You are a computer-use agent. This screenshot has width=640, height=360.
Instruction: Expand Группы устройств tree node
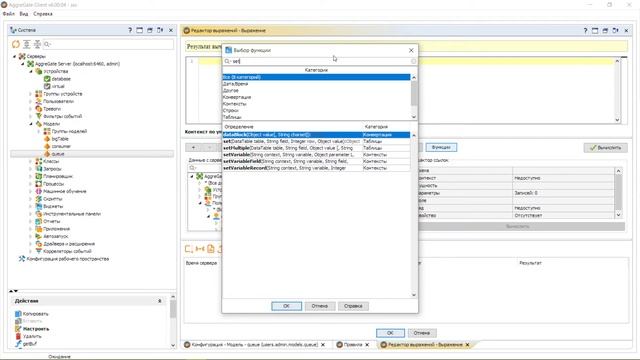(x=31, y=94)
